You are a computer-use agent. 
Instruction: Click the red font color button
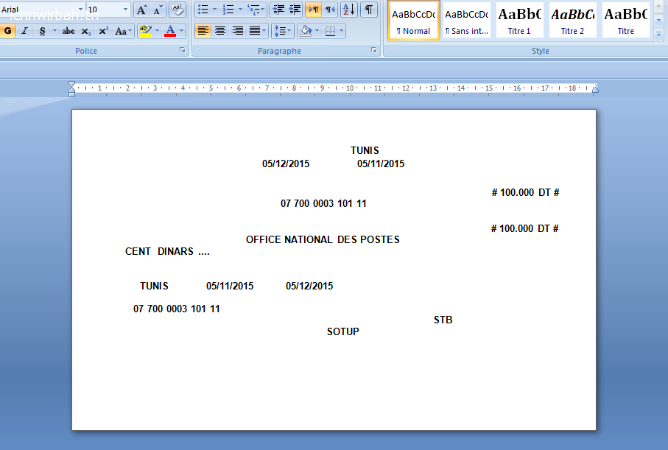170,31
